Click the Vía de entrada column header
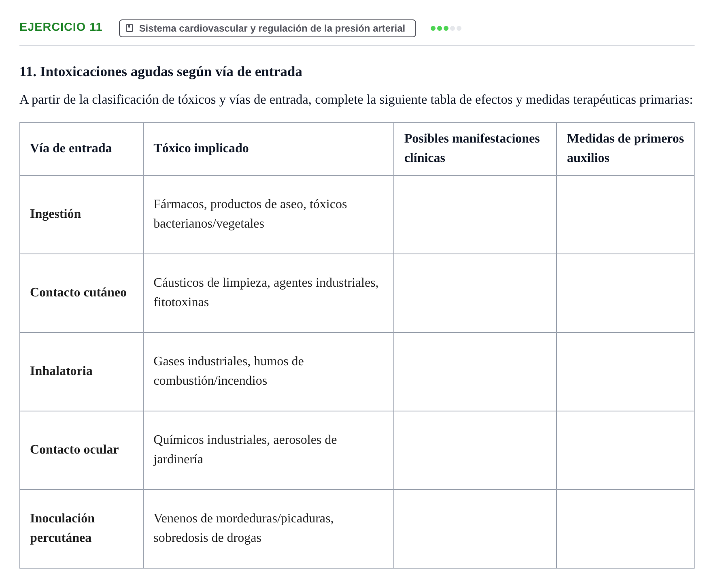 pos(82,149)
